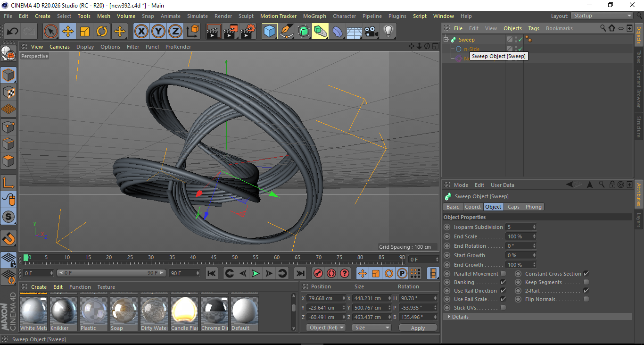Toggle Use Rail Scale checkbox
This screenshot has height=345, width=644.
coord(503,299)
